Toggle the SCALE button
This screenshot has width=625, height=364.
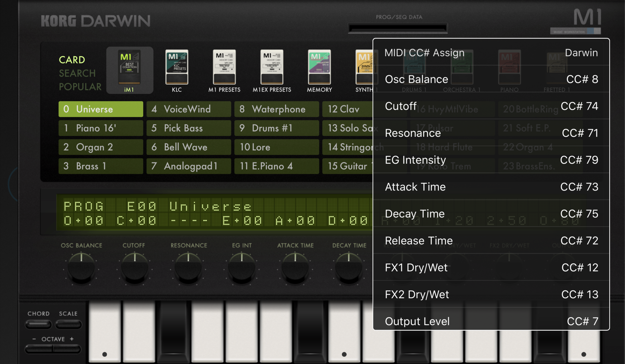click(68, 324)
